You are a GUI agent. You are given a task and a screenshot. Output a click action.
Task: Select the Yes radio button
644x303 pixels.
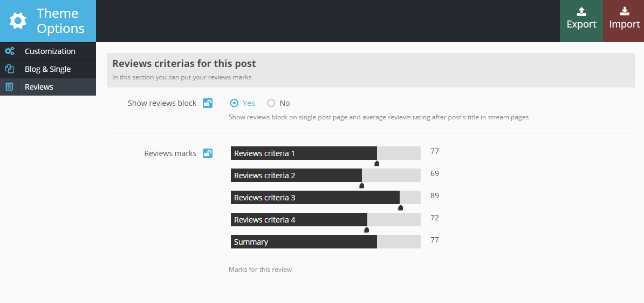point(234,103)
